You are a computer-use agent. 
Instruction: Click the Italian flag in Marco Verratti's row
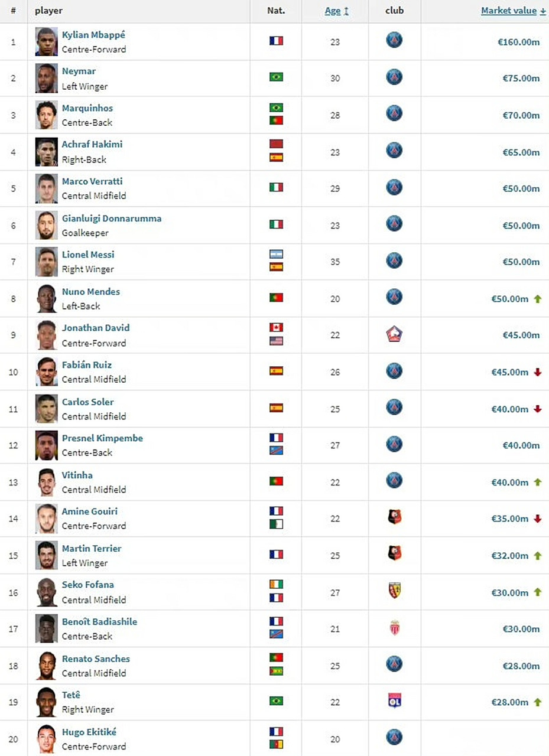[276, 187]
